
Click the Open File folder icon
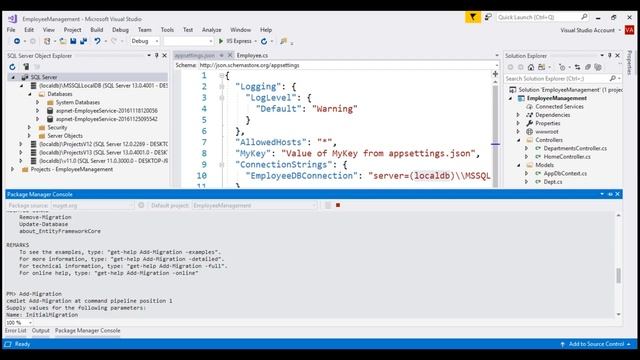[63, 41]
